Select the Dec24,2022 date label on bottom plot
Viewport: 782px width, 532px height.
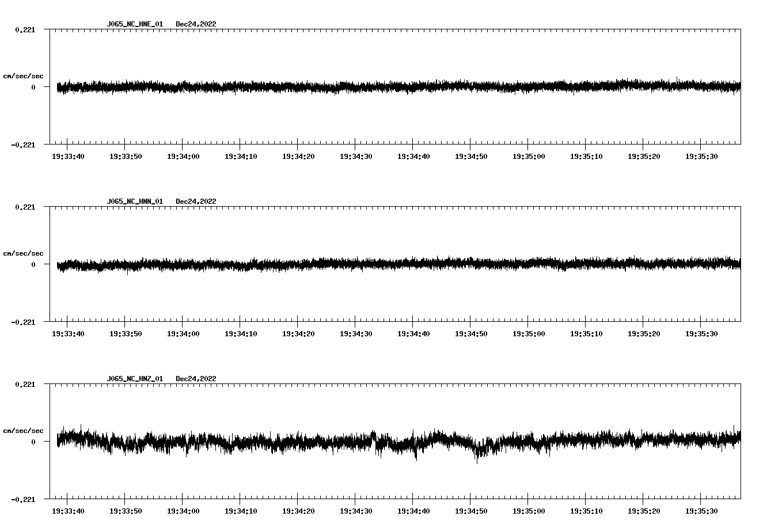pyautogui.click(x=196, y=378)
